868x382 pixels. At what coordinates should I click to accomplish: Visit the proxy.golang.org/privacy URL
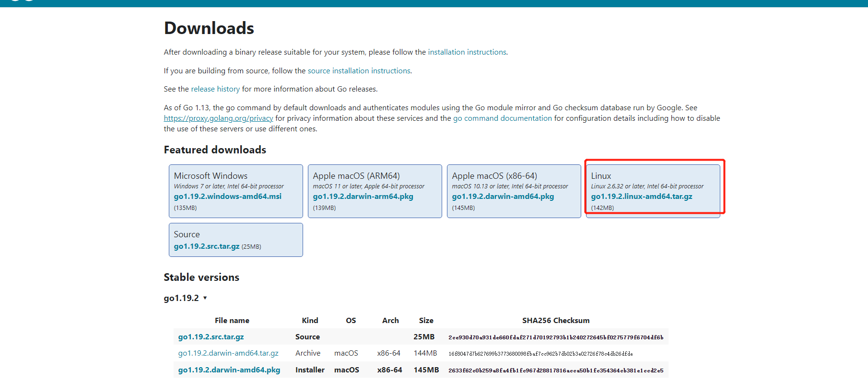coord(218,118)
